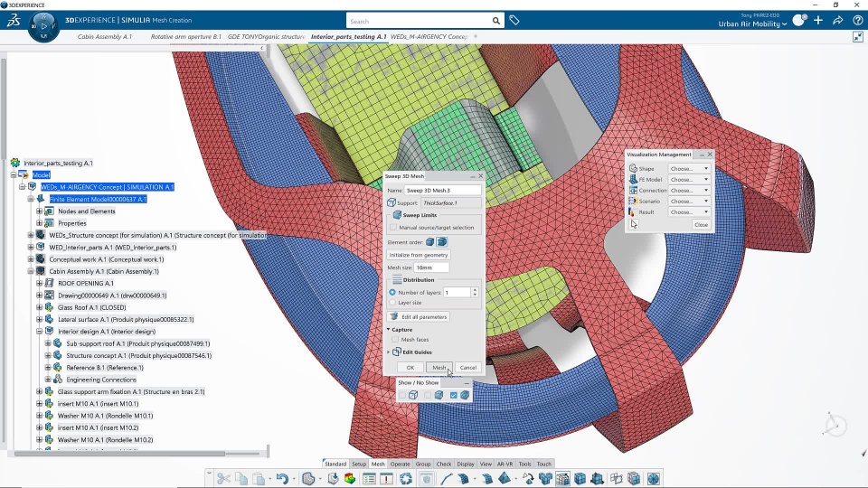
Task: Click Initialize from geometry button
Action: (x=419, y=255)
